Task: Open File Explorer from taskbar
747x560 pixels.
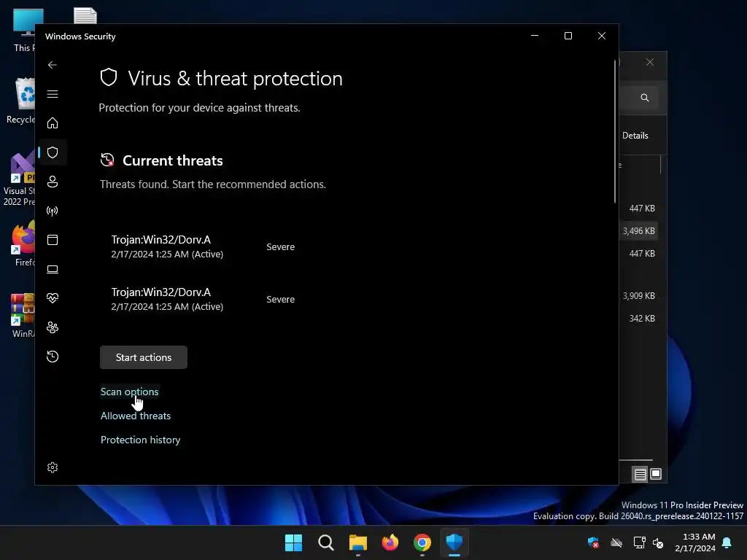Action: point(358,542)
